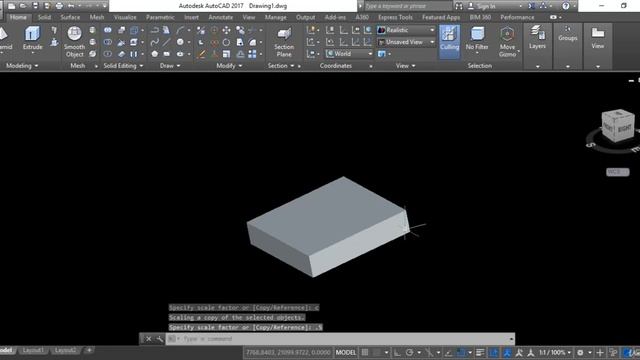Click the ViewCube in the viewport

(618, 127)
